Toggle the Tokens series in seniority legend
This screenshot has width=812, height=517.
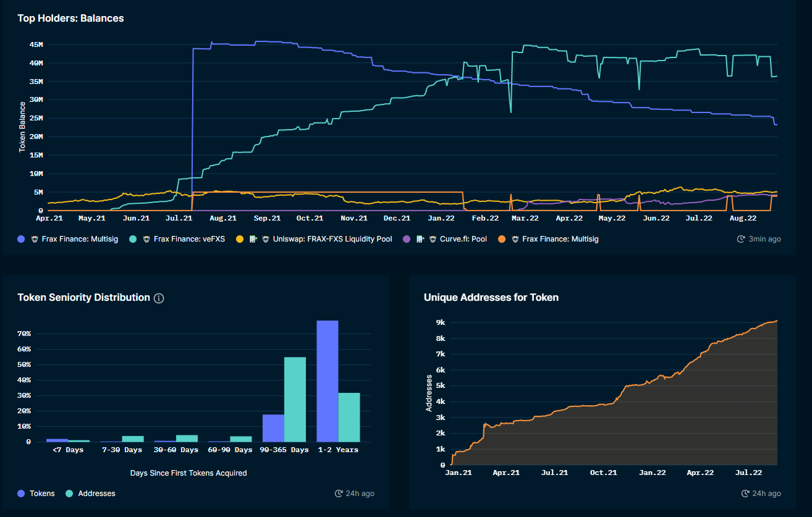(42, 494)
